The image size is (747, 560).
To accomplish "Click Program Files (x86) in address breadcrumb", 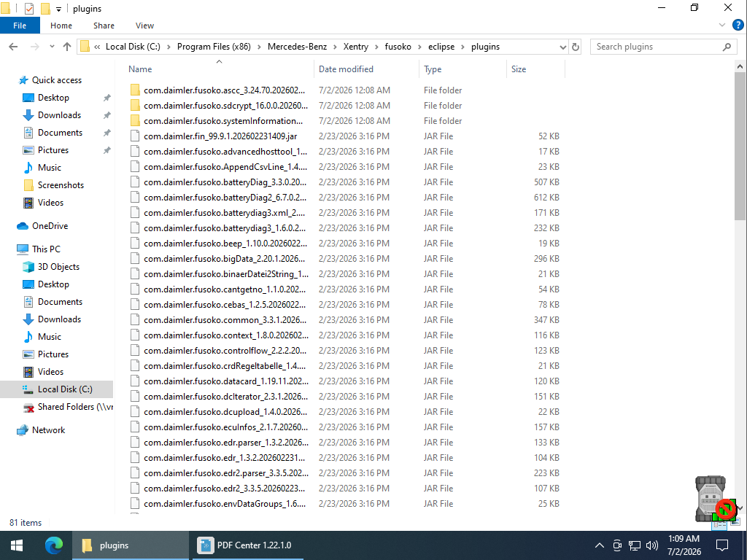I will coord(214,47).
